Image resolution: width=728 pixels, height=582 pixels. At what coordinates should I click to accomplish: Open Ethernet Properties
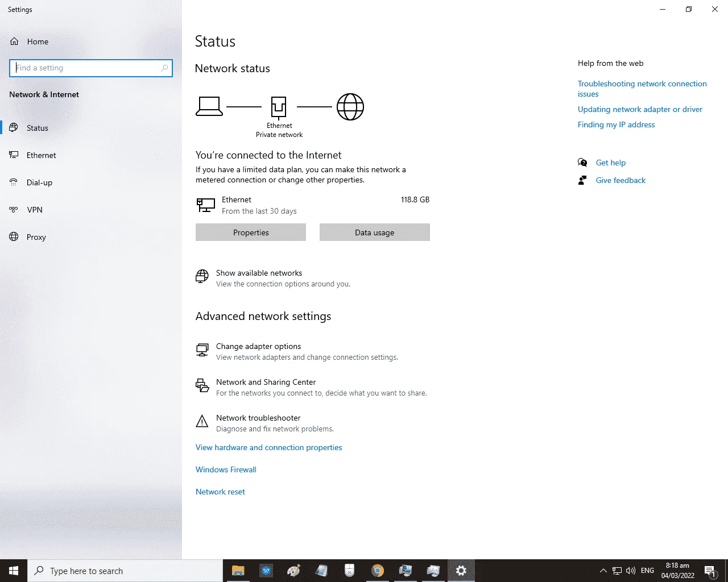[x=251, y=232]
